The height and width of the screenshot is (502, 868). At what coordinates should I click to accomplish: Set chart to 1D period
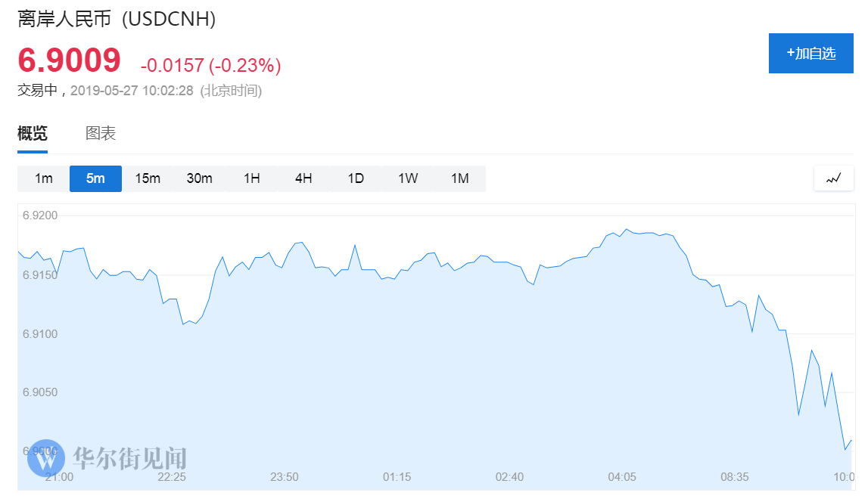pos(356,178)
